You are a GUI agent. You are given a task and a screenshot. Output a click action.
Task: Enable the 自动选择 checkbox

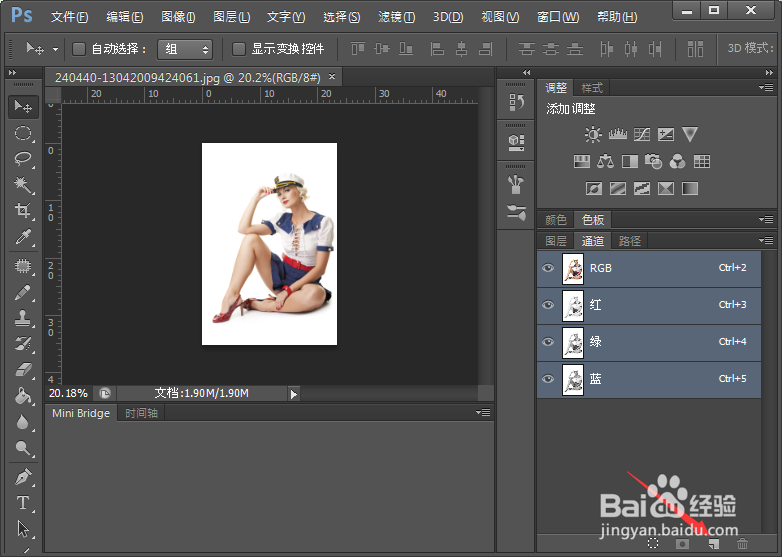point(79,49)
